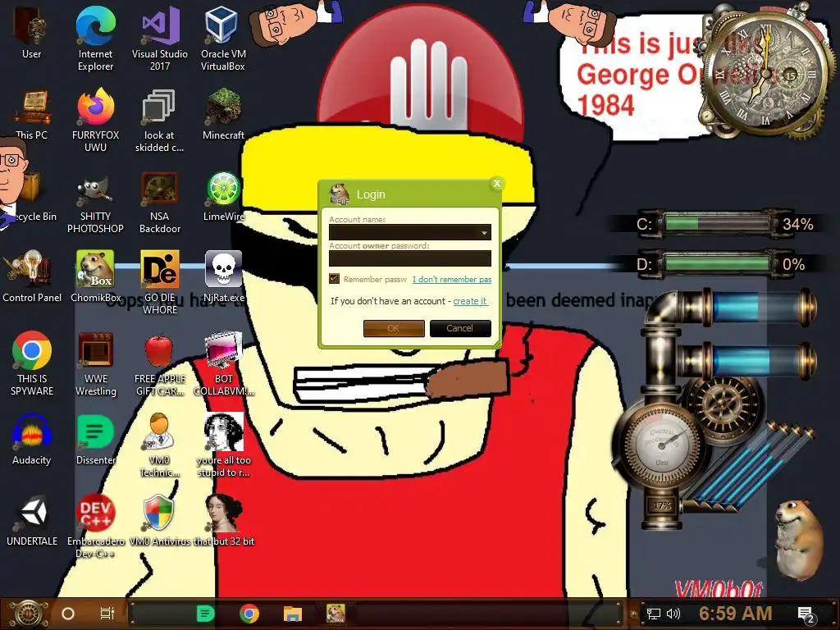The image size is (840, 630).
Task: Launch UNDERTALE Unity icon
Action: pyautogui.click(x=32, y=521)
